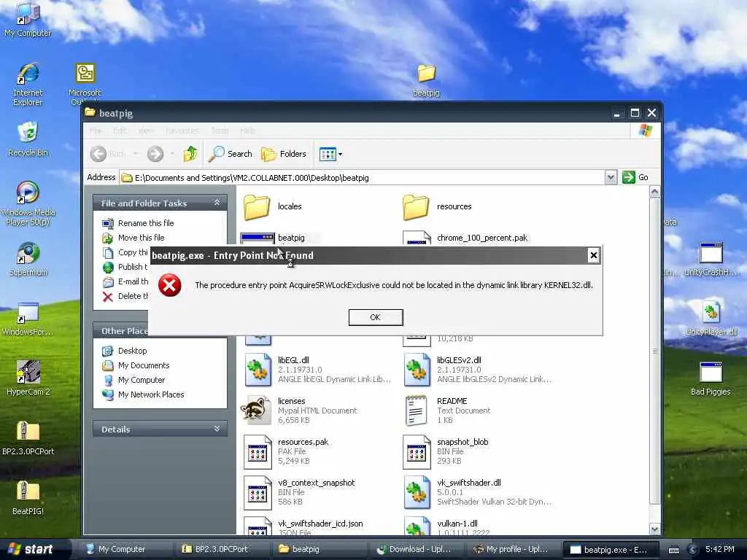Screen dimensions: 747x560
Task: Switch to My profile - Upl... taskbar window
Action: tap(513, 549)
